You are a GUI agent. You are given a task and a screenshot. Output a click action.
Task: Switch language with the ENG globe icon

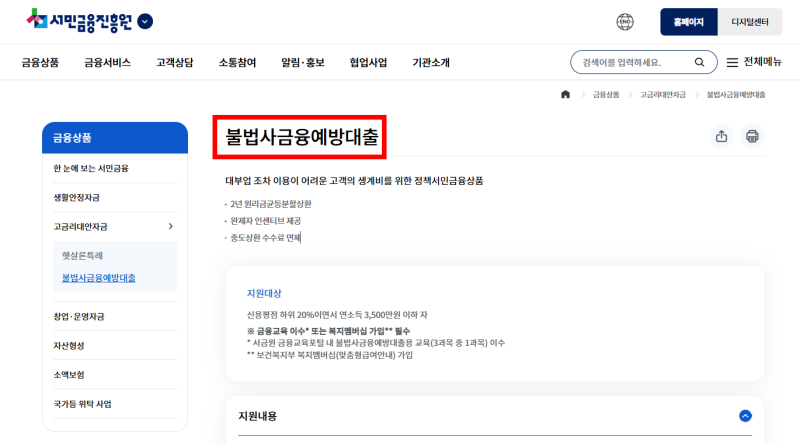624,22
